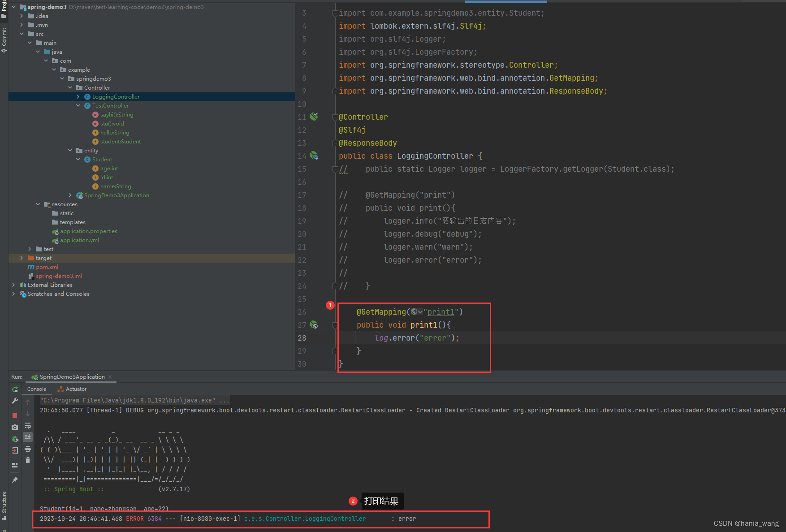Fold the print1 method at line 27
This screenshot has width=786, height=532.
tap(335, 325)
